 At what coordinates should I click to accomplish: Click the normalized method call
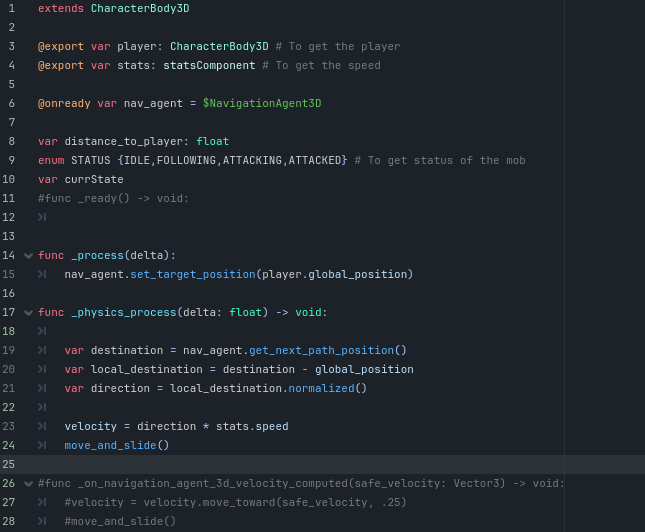[x=321, y=388]
